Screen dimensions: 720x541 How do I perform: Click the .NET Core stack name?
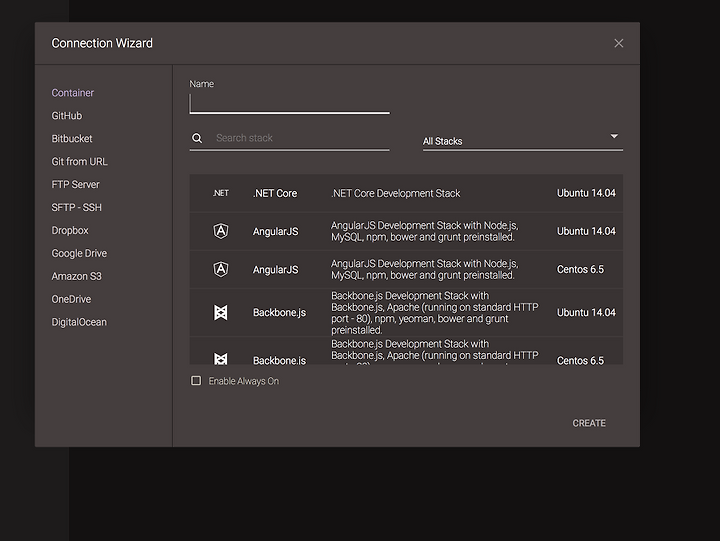pos(275,193)
